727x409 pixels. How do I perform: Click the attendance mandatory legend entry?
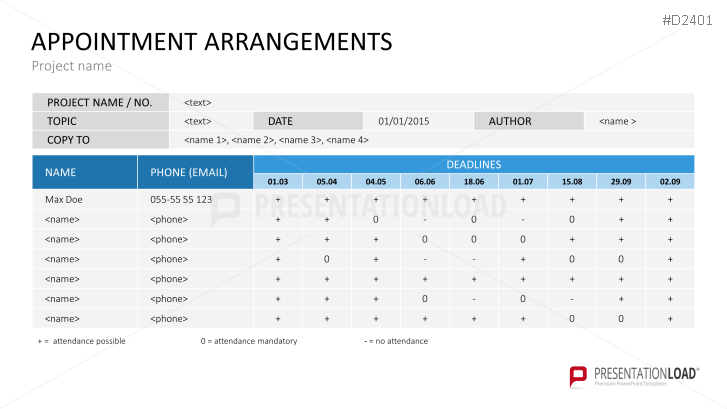249,341
